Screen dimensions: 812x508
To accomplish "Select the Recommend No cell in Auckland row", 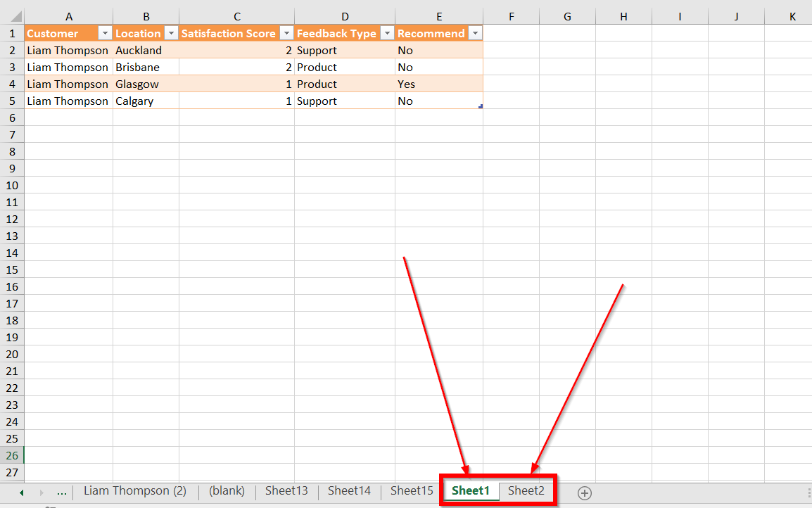I will (x=439, y=50).
